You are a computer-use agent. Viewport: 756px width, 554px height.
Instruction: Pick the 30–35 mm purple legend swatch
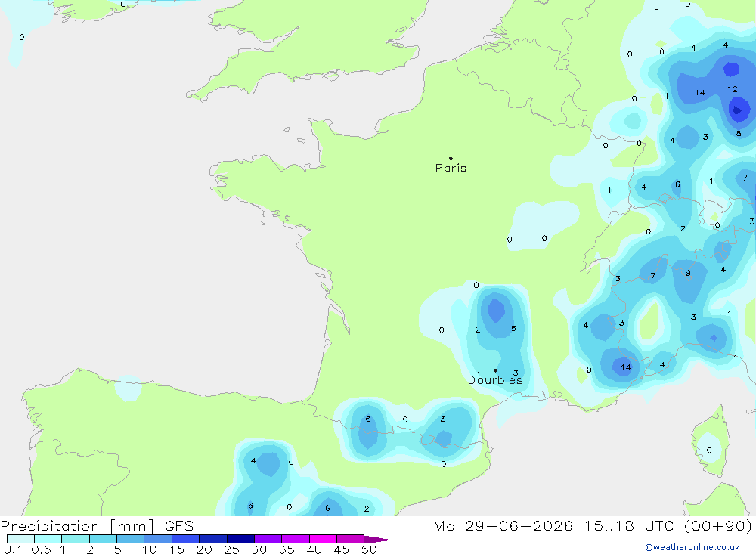pyautogui.click(x=268, y=539)
